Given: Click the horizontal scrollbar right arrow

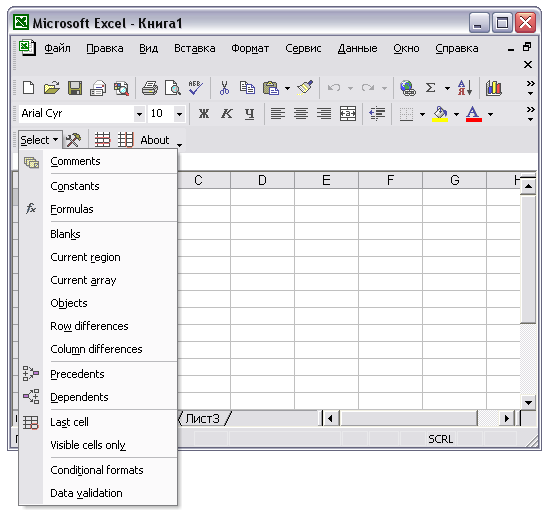Looking at the screenshot, I should click(x=507, y=418).
